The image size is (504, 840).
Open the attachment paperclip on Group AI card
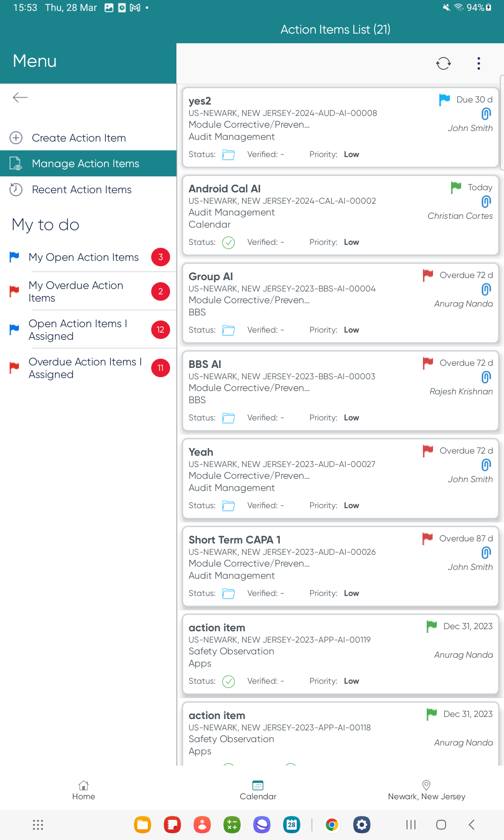(x=486, y=289)
